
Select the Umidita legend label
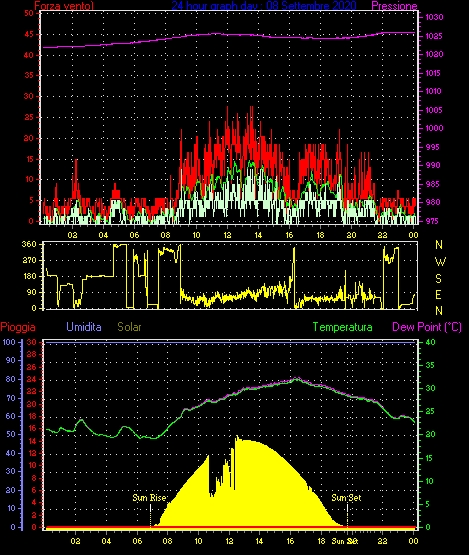(x=84, y=327)
